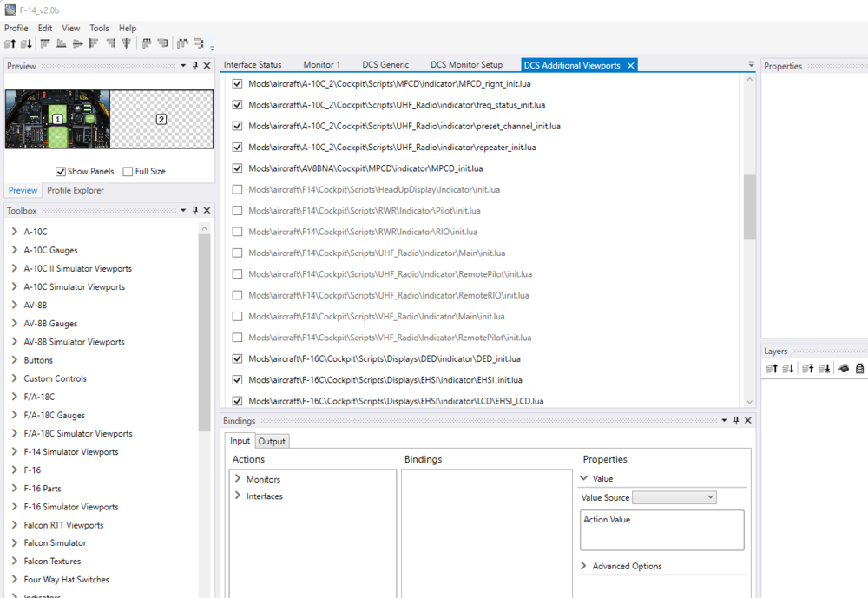The height and width of the screenshot is (598, 868).
Task: Switch to the DCS Monitor Setup tab
Action: 467,65
